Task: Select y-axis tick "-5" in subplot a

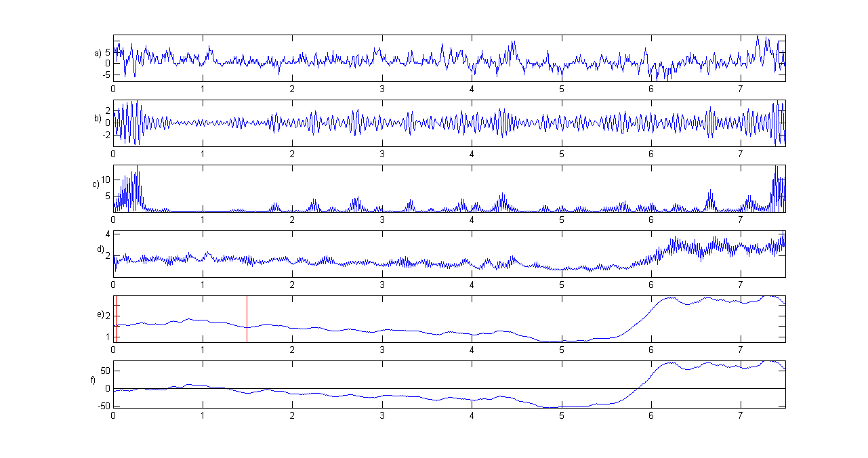Action: pos(106,75)
